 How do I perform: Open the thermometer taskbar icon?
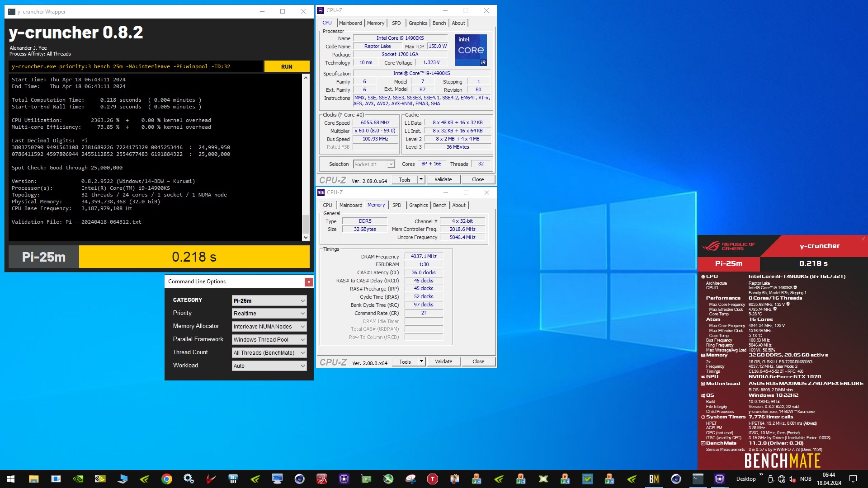(x=455, y=479)
